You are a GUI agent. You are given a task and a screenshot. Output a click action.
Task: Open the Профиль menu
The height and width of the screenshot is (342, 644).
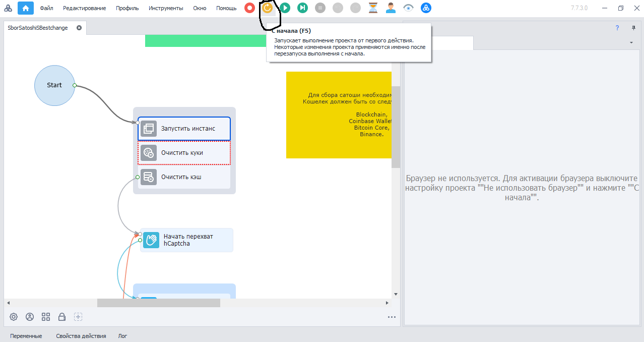tap(127, 8)
